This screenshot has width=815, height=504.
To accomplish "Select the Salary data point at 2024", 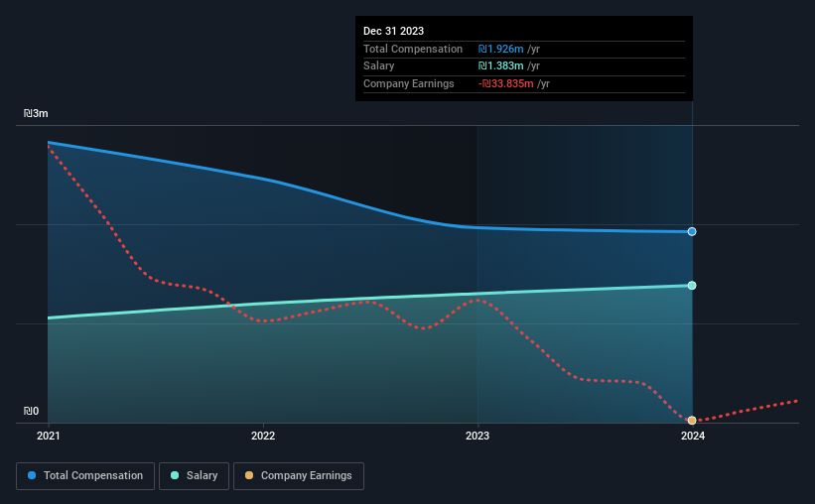I will coord(692,286).
